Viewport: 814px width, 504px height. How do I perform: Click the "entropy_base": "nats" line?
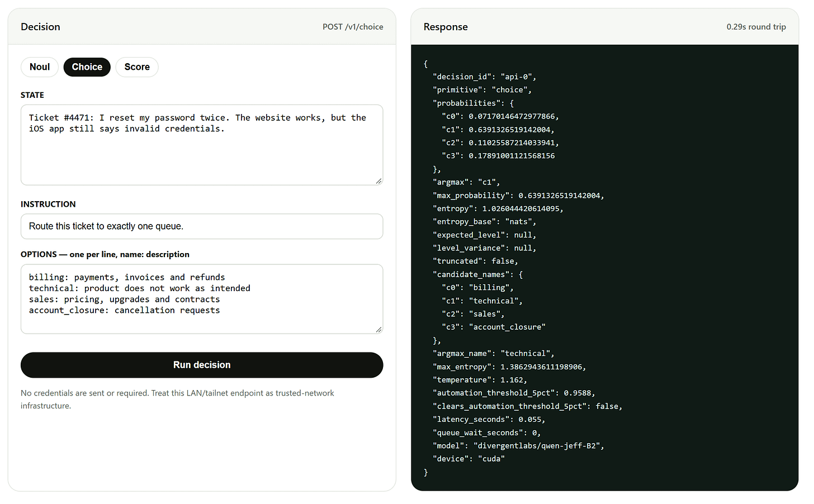[x=484, y=222]
